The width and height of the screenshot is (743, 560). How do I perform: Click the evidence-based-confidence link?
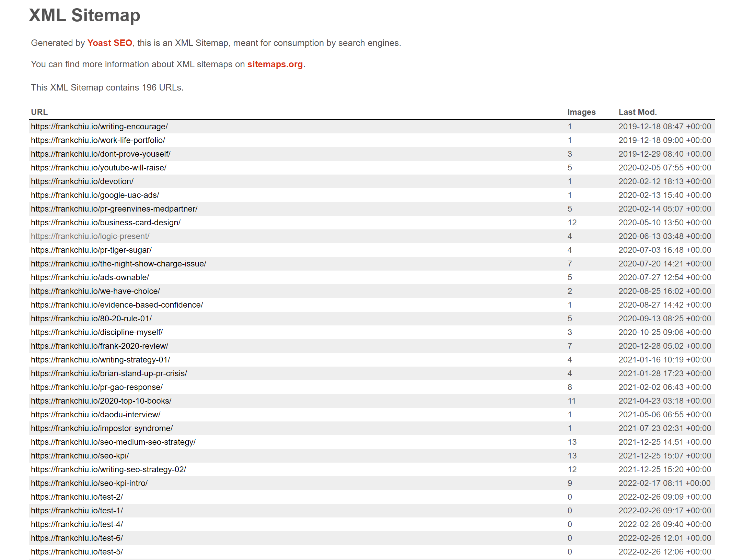[x=117, y=305]
